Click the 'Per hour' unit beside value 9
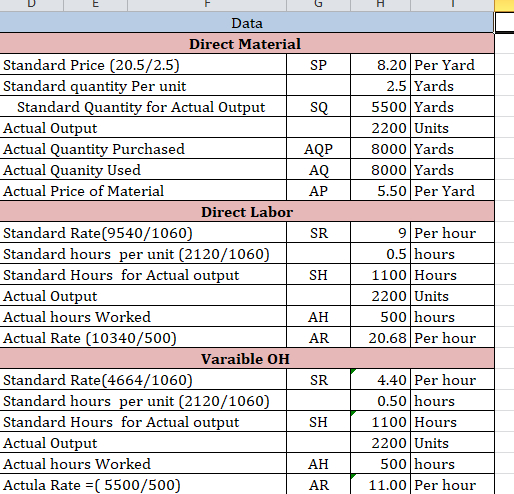 452,233
